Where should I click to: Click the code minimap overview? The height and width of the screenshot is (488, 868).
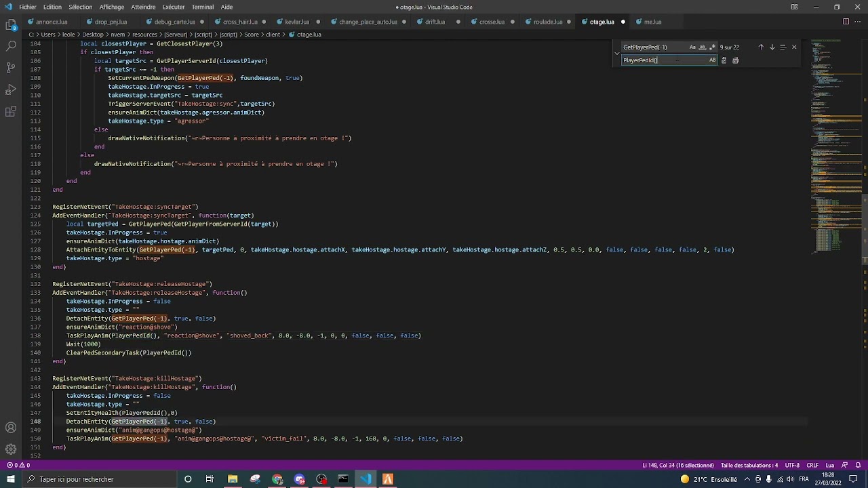836,146
